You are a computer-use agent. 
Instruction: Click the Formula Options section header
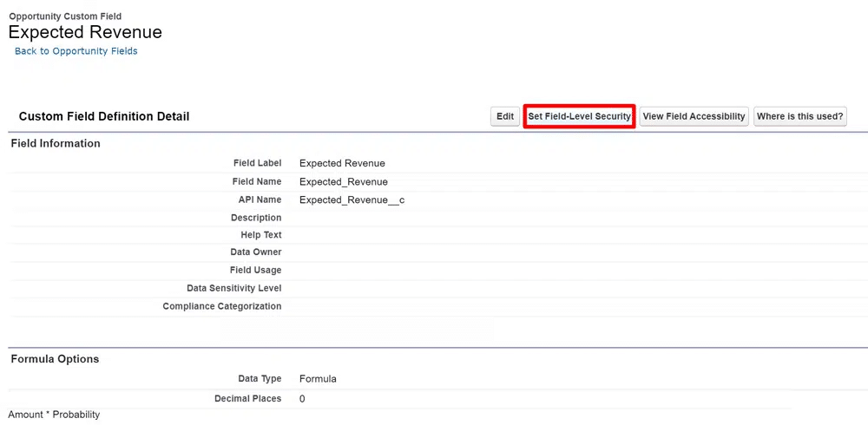pos(55,359)
